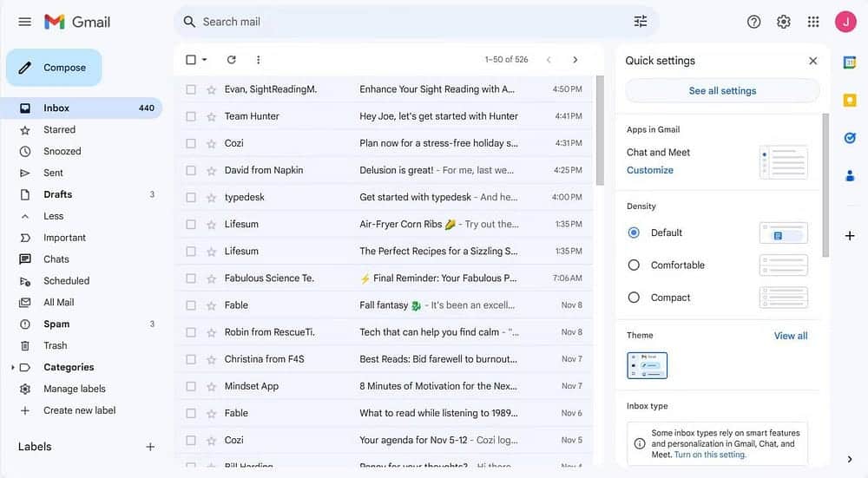Screen dimensions: 868x478
Task: Go to the Spam folder
Action: [56, 324]
